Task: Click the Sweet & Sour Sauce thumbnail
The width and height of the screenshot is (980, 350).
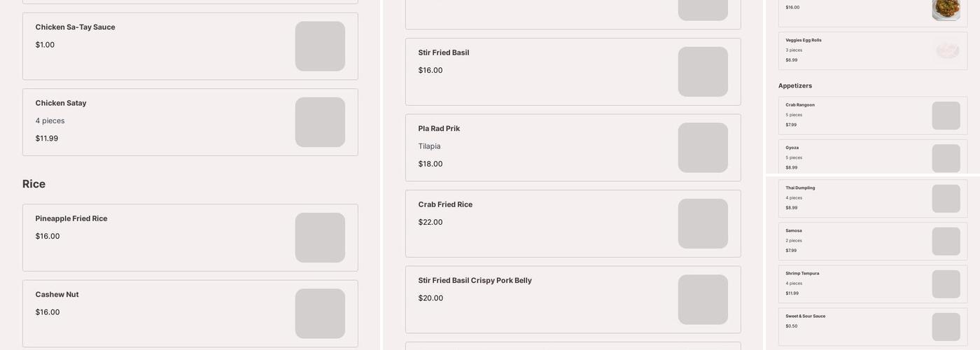Action: click(946, 327)
